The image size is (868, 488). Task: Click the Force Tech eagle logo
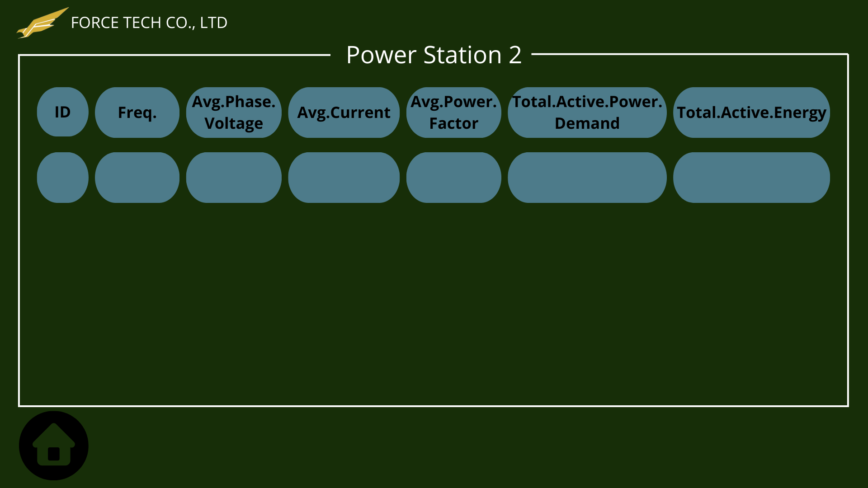coord(42,23)
